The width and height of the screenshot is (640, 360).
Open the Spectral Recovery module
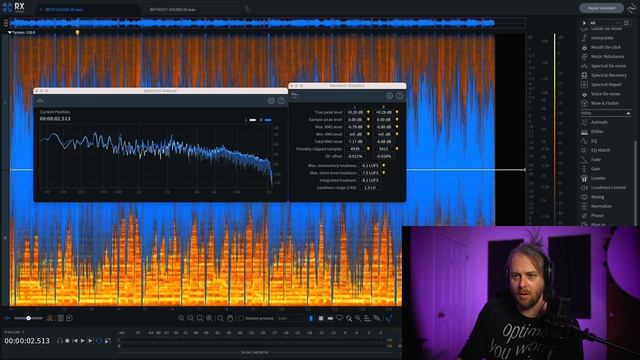click(x=609, y=76)
